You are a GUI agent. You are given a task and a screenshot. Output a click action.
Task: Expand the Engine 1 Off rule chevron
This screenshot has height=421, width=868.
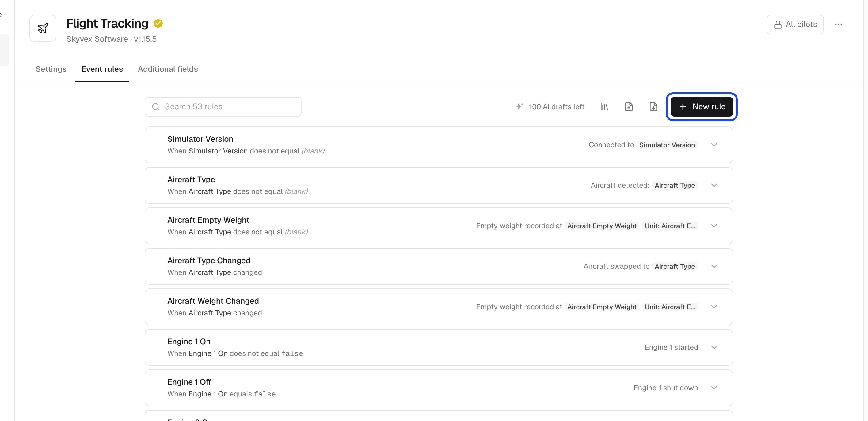click(x=714, y=388)
